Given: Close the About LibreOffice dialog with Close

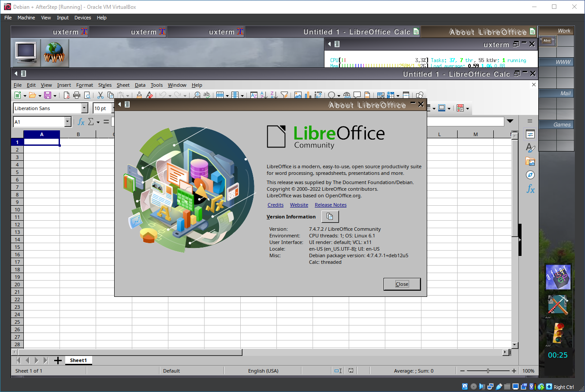Looking at the screenshot, I should tap(402, 284).
